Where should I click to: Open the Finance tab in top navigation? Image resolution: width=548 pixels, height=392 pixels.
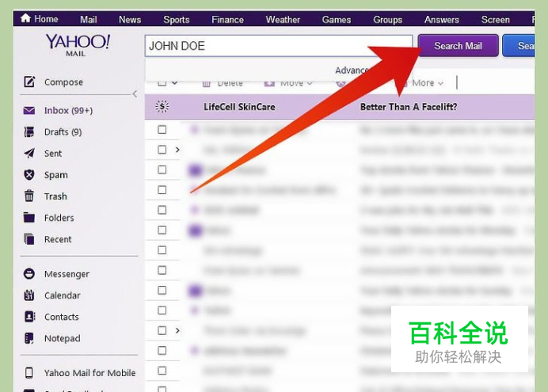(x=227, y=20)
